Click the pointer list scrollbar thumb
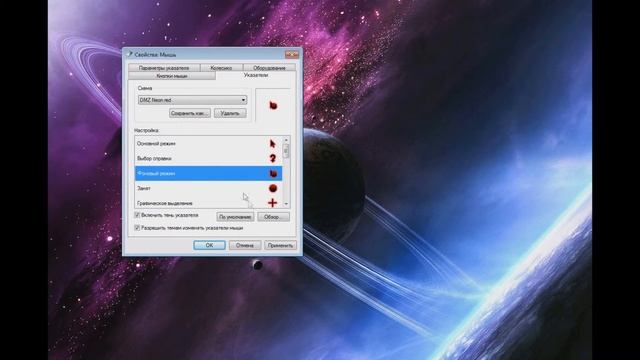640x360 pixels. point(286,151)
